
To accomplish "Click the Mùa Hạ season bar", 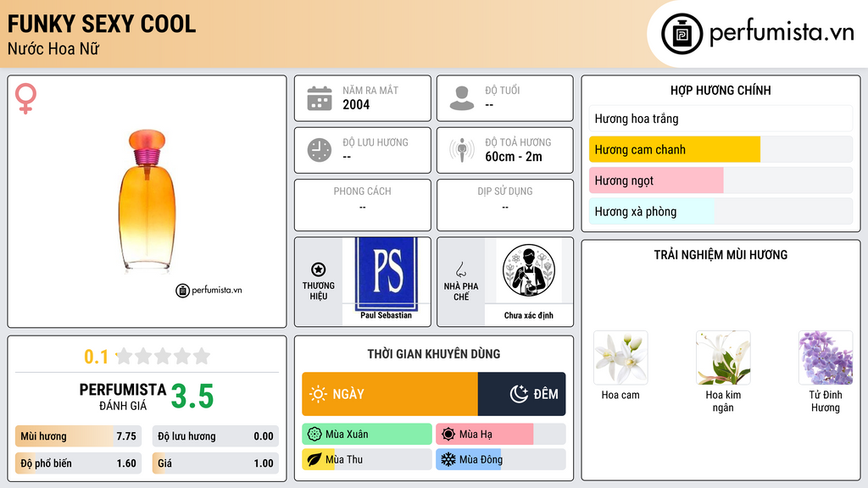I will click(x=501, y=435).
